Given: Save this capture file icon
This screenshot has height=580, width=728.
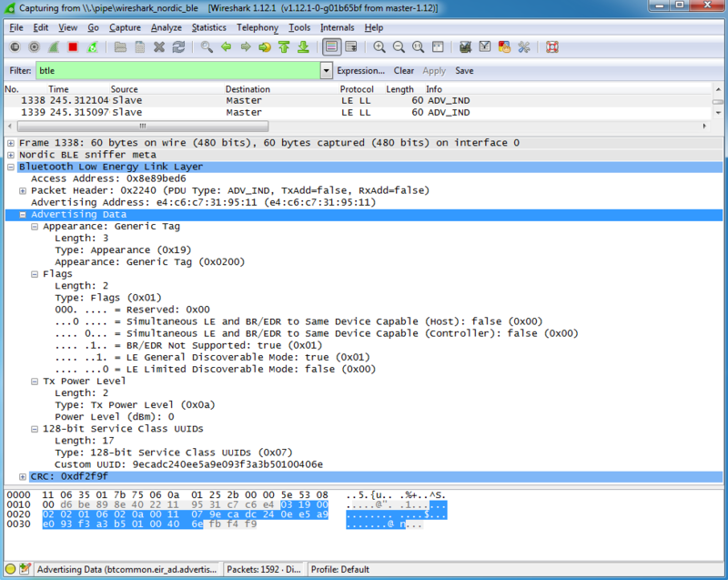Looking at the screenshot, I should coord(140,47).
